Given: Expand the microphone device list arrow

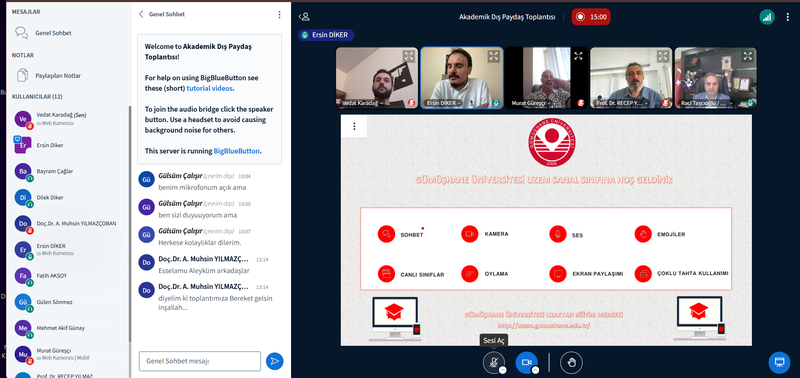Looking at the screenshot, I should 503,370.
